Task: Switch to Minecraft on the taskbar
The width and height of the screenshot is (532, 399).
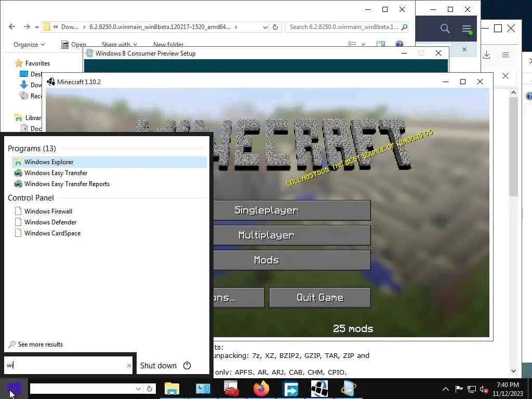Action: coord(320,389)
